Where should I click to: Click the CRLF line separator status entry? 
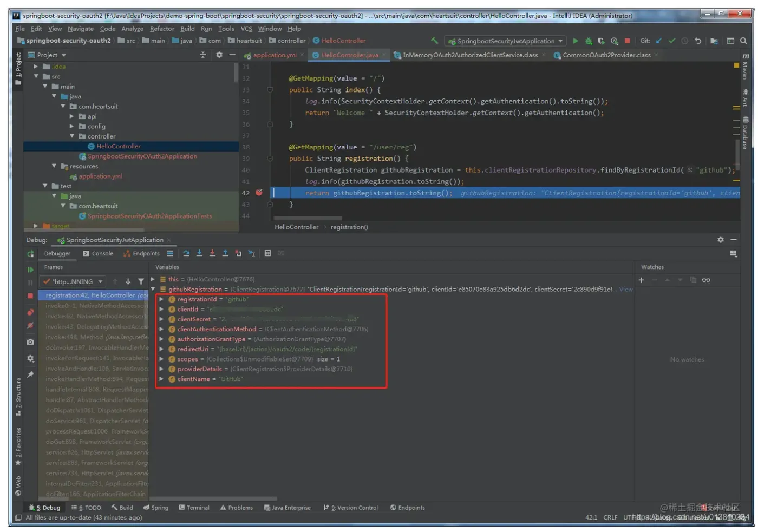(610, 517)
